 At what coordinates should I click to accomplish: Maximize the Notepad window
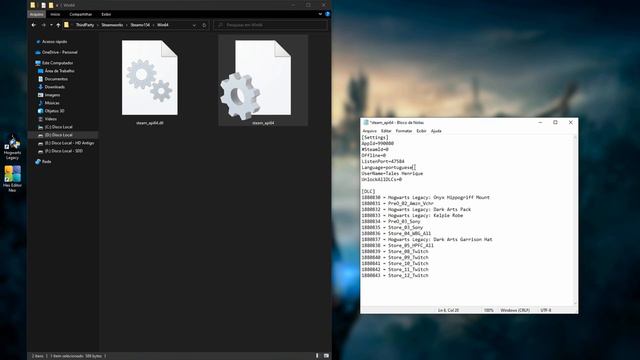(x=555, y=122)
